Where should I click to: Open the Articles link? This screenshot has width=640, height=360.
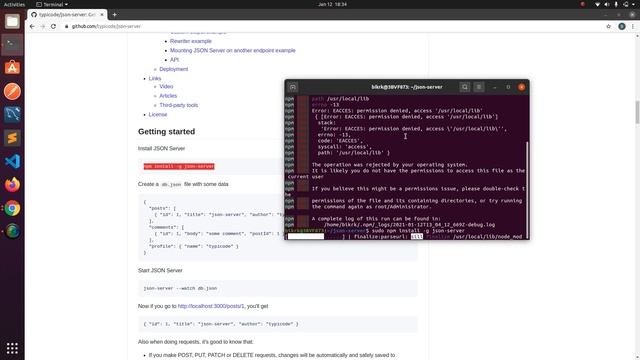coord(168,96)
